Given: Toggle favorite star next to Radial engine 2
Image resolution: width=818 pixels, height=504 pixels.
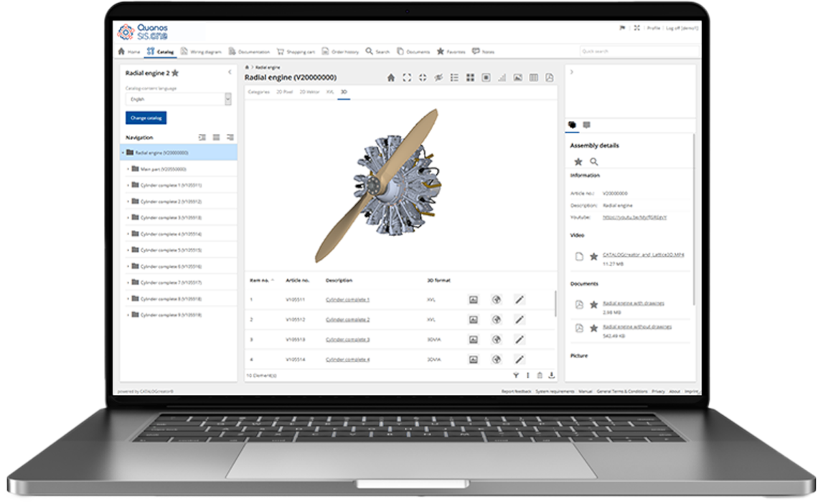Looking at the screenshot, I should tap(175, 73).
